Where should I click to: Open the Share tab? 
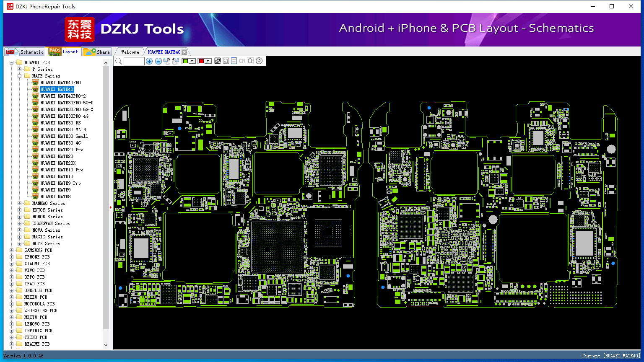(96, 52)
